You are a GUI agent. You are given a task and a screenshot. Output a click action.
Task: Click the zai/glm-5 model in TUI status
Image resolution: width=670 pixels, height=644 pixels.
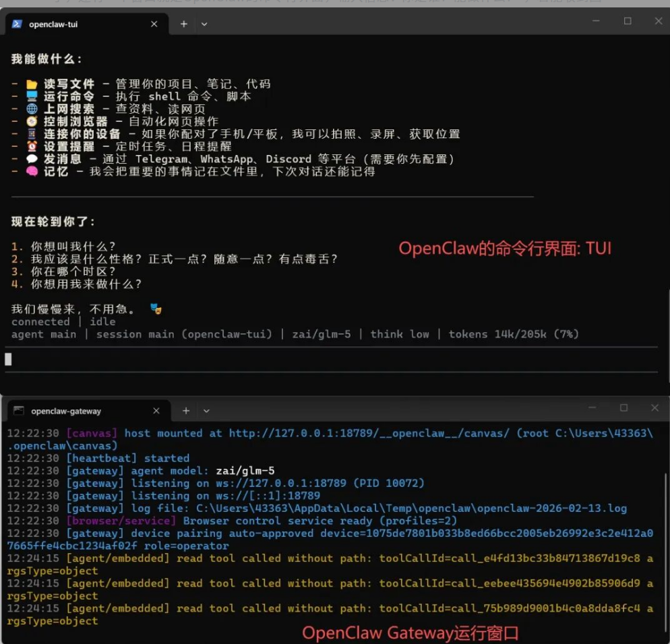tap(322, 334)
